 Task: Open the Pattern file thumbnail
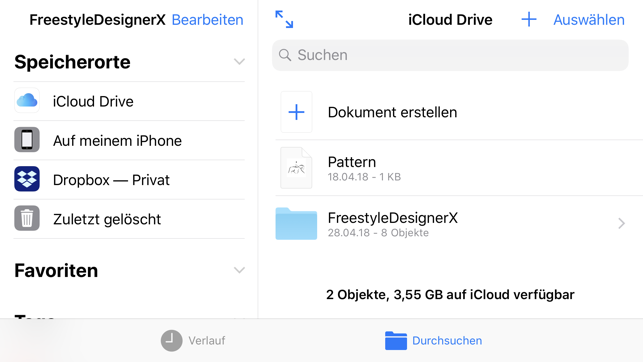pos(296,168)
